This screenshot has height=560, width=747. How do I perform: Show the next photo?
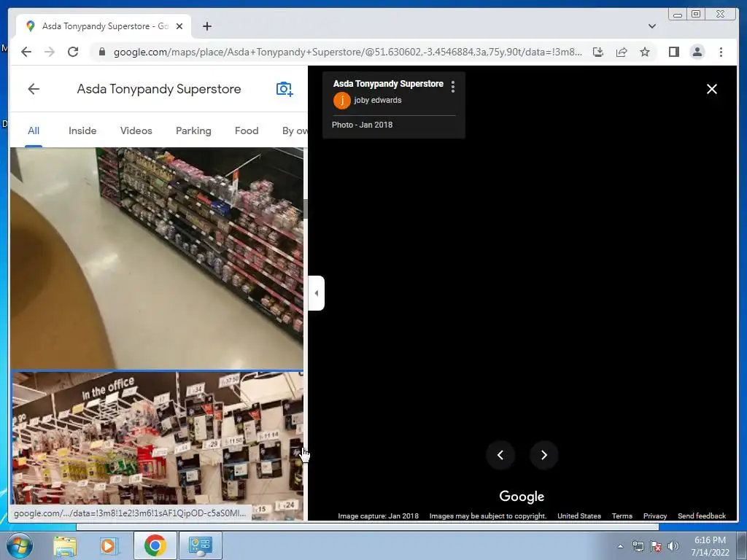coord(543,455)
